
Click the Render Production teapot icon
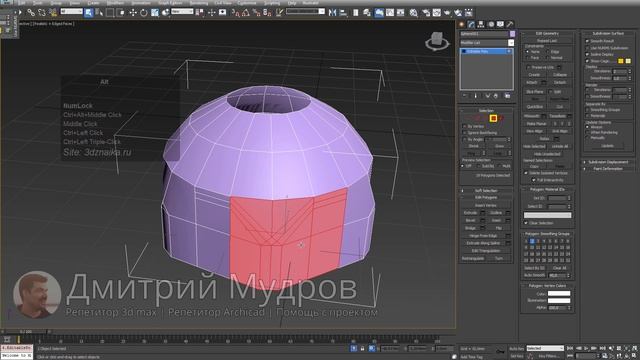(x=447, y=13)
